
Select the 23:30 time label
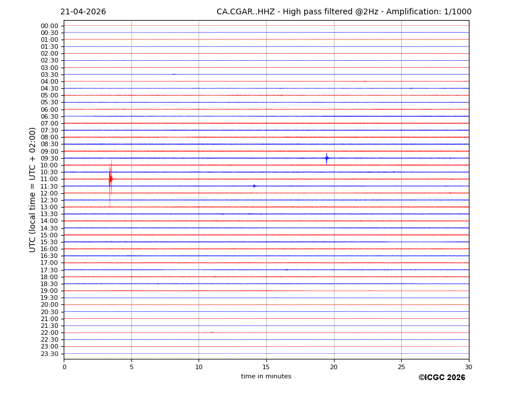coord(49,354)
